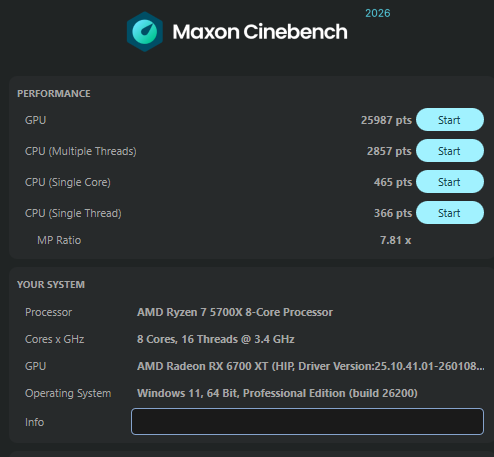494x457 pixels.
Task: Click the Windows 11 operating system value
Action: point(277,393)
